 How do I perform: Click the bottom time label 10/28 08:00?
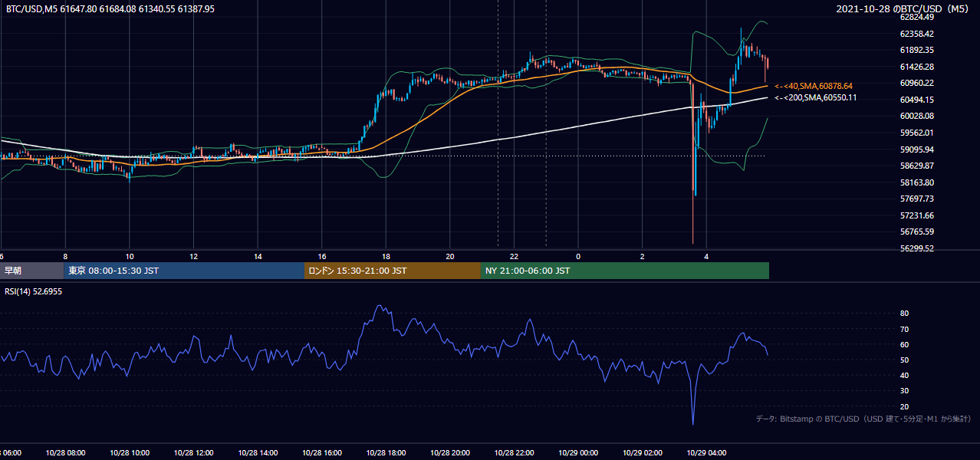(x=65, y=453)
